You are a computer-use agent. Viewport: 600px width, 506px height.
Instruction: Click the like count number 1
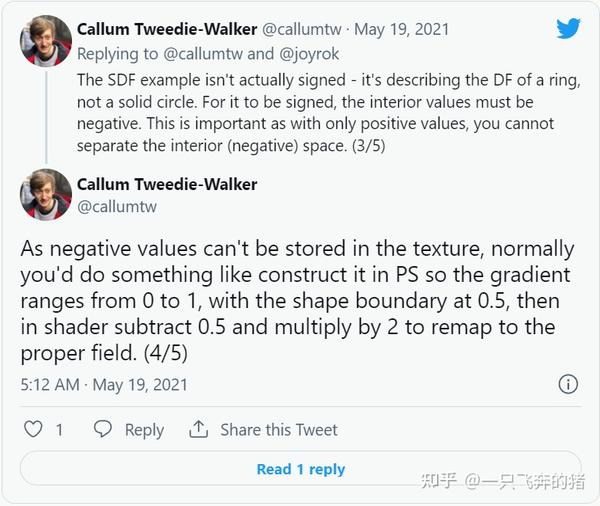click(59, 430)
